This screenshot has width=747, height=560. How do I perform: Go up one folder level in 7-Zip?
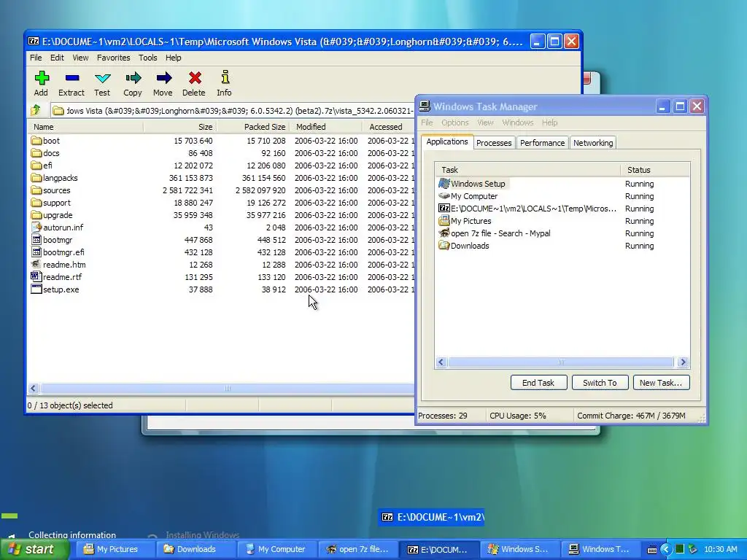coord(36,111)
